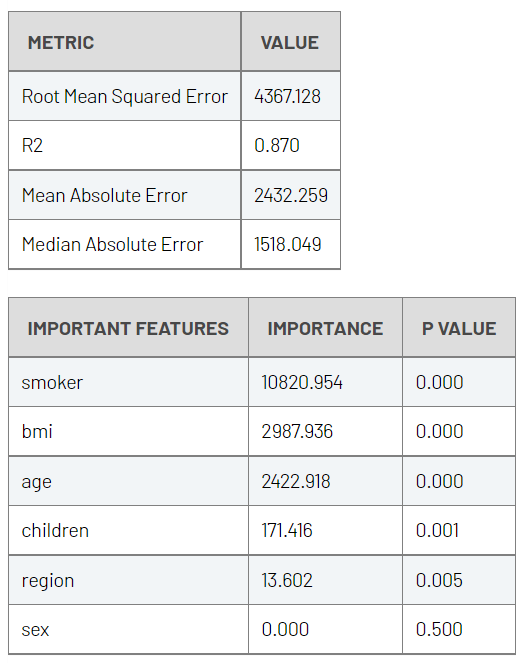
Task: Select the smoker feature row
Action: pos(262,382)
